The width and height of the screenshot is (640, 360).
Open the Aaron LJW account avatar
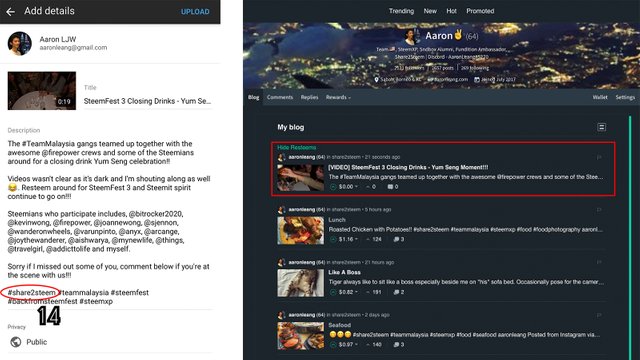tap(20, 43)
